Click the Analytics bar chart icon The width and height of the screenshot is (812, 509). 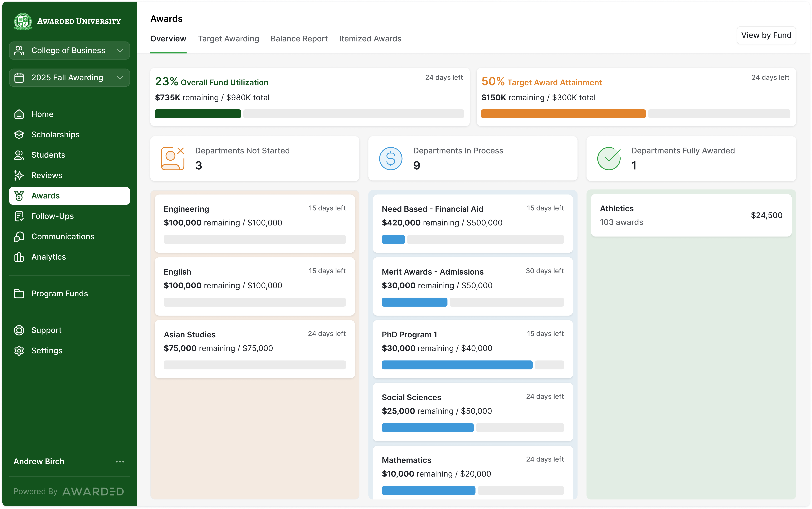tap(19, 257)
